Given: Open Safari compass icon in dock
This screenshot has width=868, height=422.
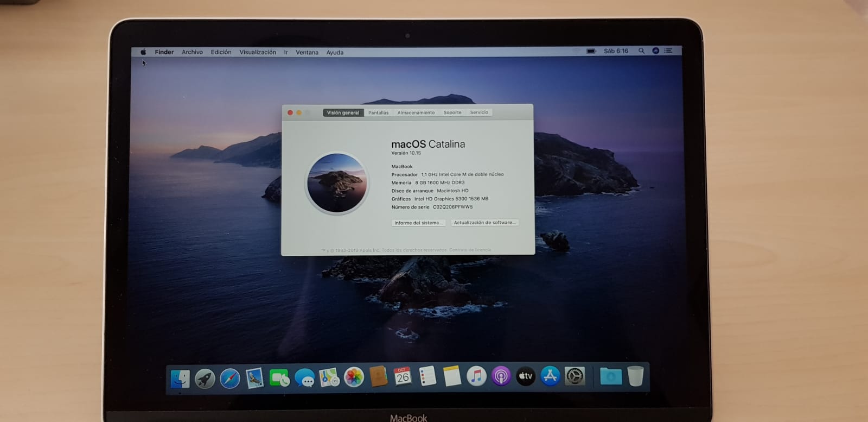Looking at the screenshot, I should click(x=230, y=378).
